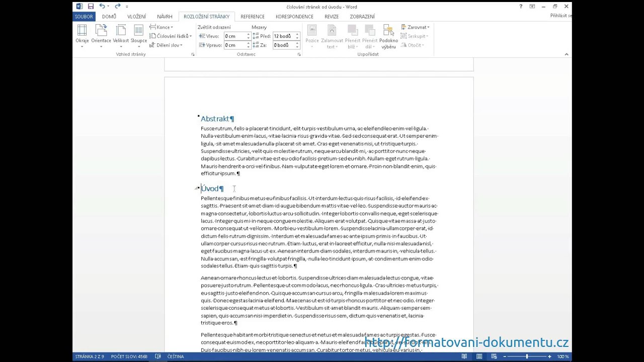The width and height of the screenshot is (644, 362).
Task: Click the Před spacing stepper arrows
Action: click(297, 36)
